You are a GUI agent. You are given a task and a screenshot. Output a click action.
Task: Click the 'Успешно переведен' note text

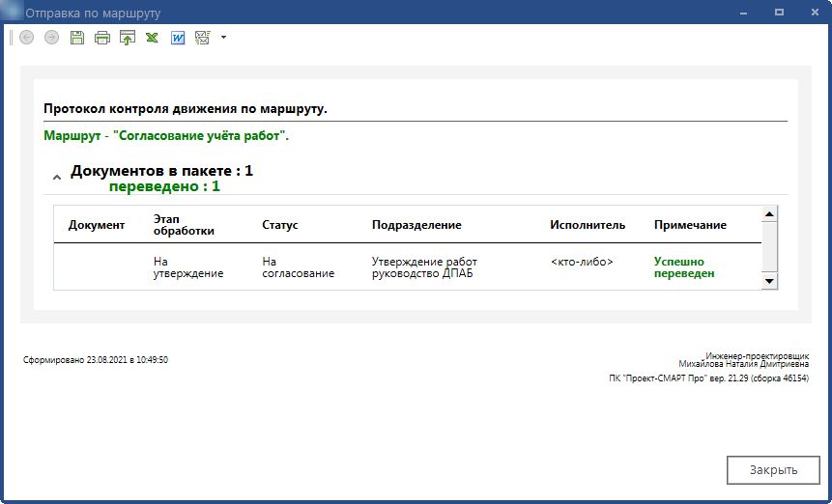click(x=684, y=267)
